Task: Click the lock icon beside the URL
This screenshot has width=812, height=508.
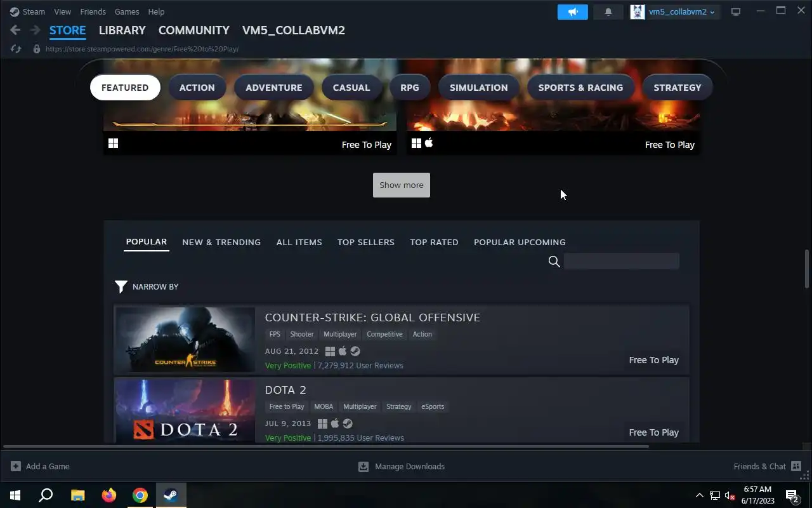Action: 36,49
